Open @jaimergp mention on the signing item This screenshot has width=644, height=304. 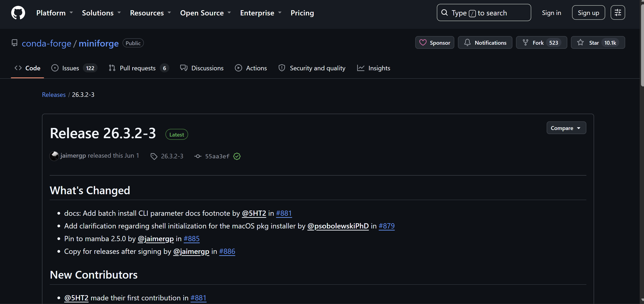point(191,252)
